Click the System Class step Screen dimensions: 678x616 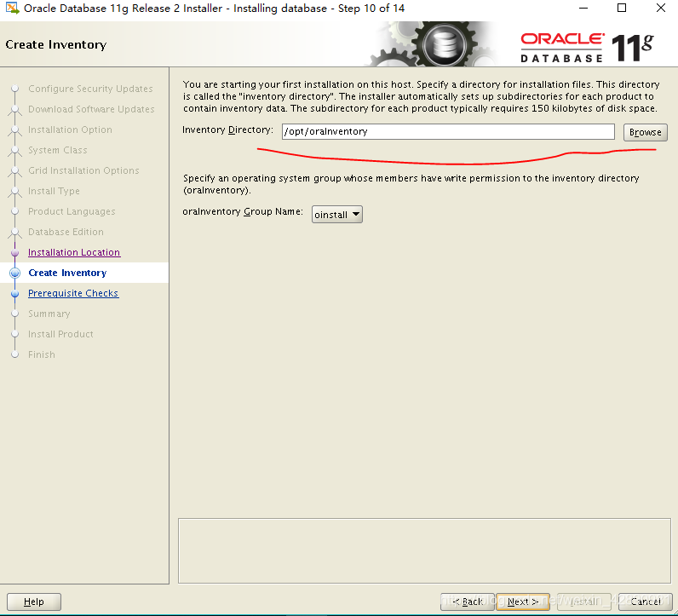click(58, 150)
